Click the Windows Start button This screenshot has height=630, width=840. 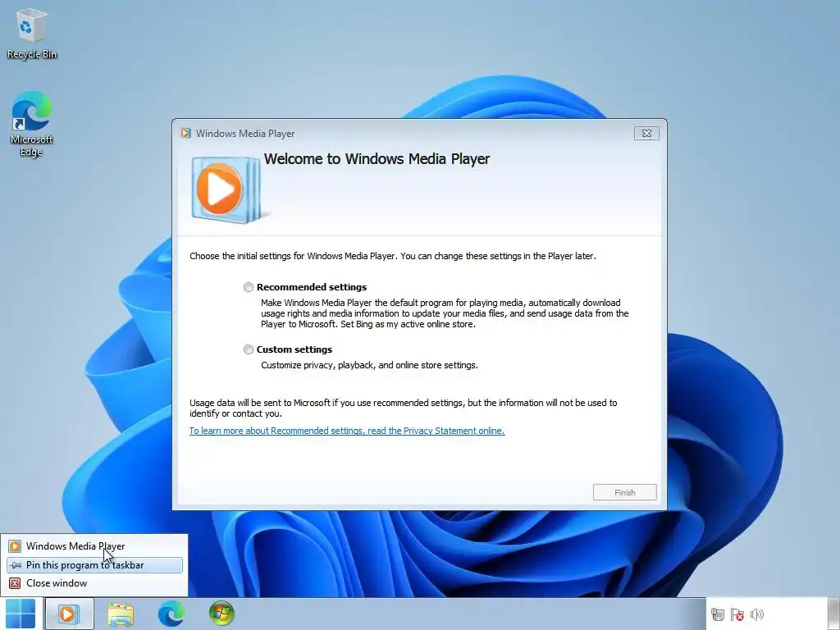(21, 614)
